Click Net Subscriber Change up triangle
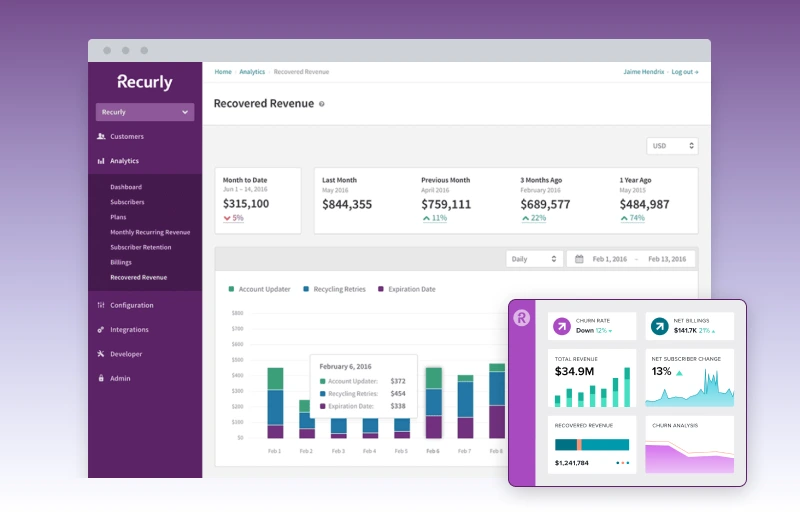The image size is (800, 518). 679,373
